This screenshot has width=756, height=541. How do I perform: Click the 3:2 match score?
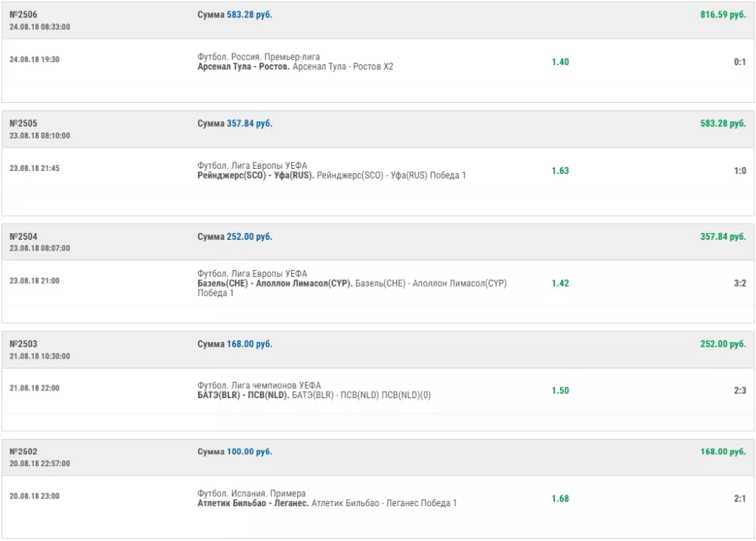point(739,283)
